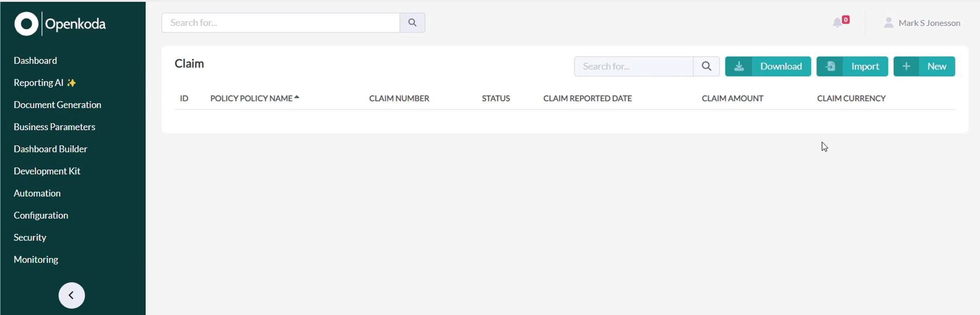Click the Import button
Screen dimensions: 980x315
tap(852, 66)
